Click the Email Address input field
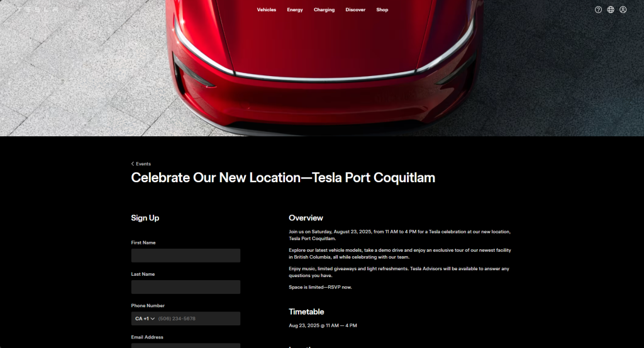Screen dimensions: 644x348 click(x=186, y=345)
